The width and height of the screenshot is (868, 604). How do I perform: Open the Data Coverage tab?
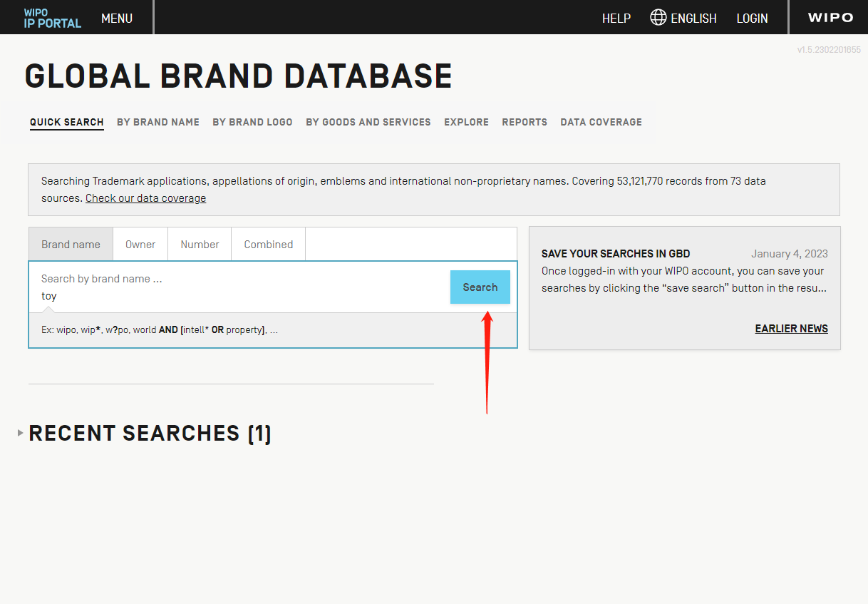pyautogui.click(x=601, y=122)
